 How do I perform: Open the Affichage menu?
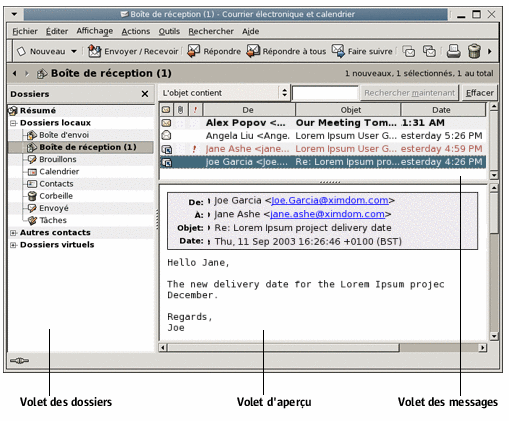pos(95,31)
